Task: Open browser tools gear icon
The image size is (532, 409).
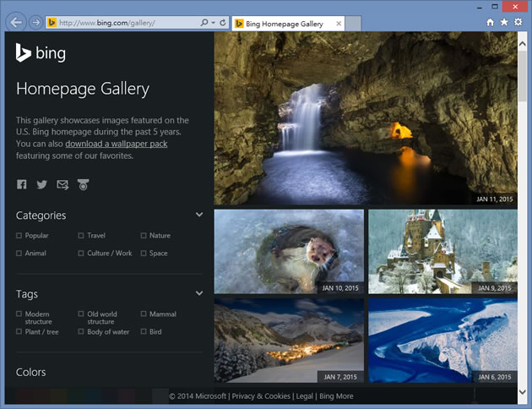Action: [x=518, y=22]
